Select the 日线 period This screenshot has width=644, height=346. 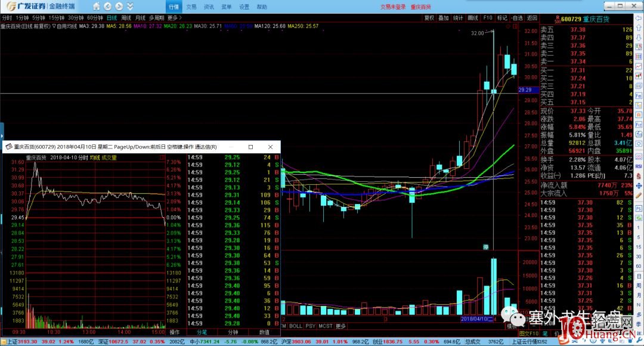112,18
